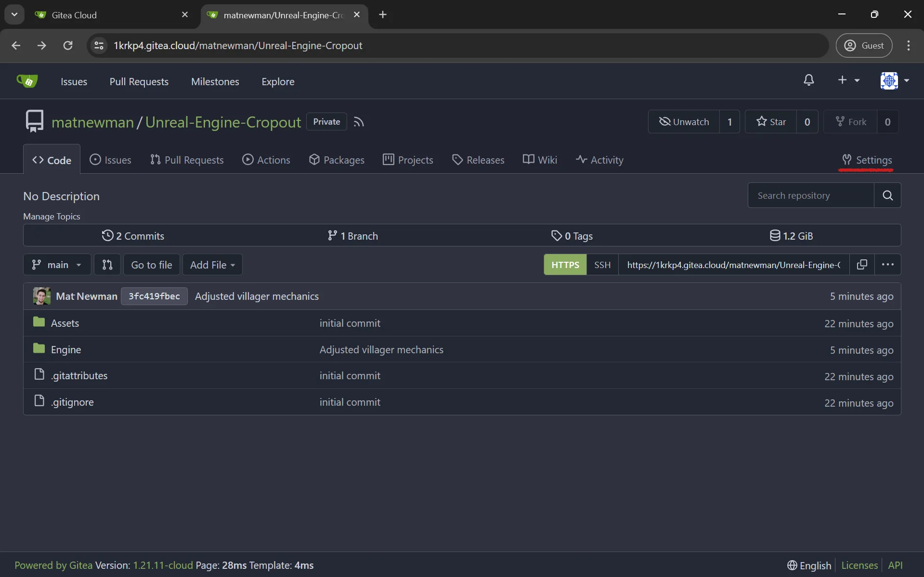Click the Gitea logo home icon
Viewport: 924px width, 577px height.
(x=27, y=81)
